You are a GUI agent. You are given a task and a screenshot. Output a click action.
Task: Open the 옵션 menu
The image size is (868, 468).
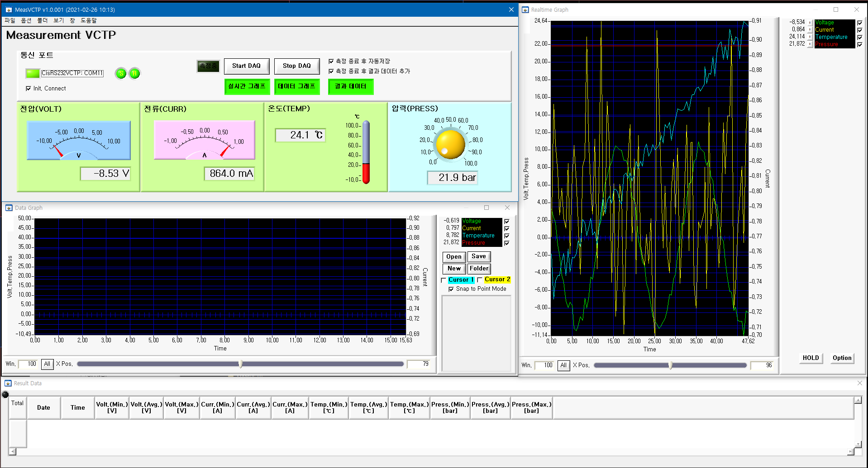click(26, 20)
